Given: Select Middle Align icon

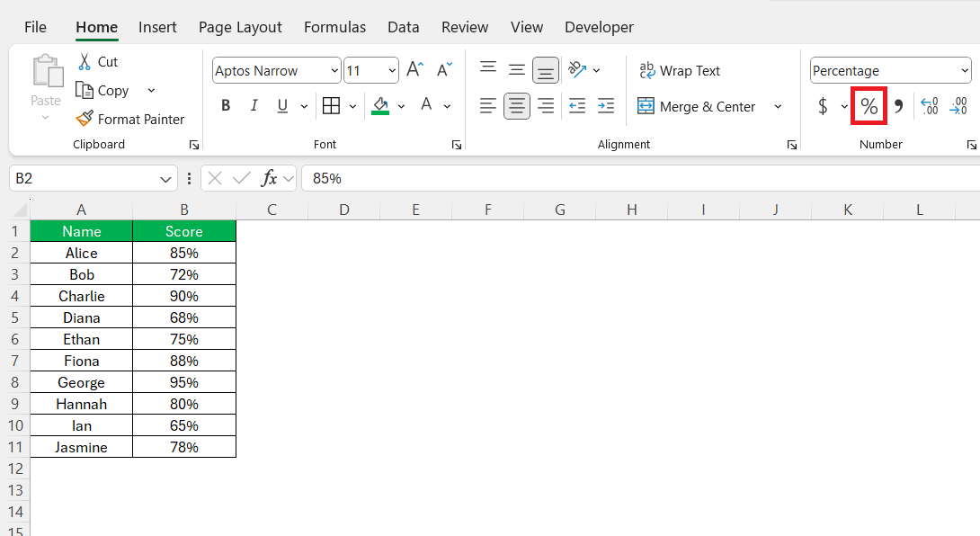Looking at the screenshot, I should (x=517, y=69).
